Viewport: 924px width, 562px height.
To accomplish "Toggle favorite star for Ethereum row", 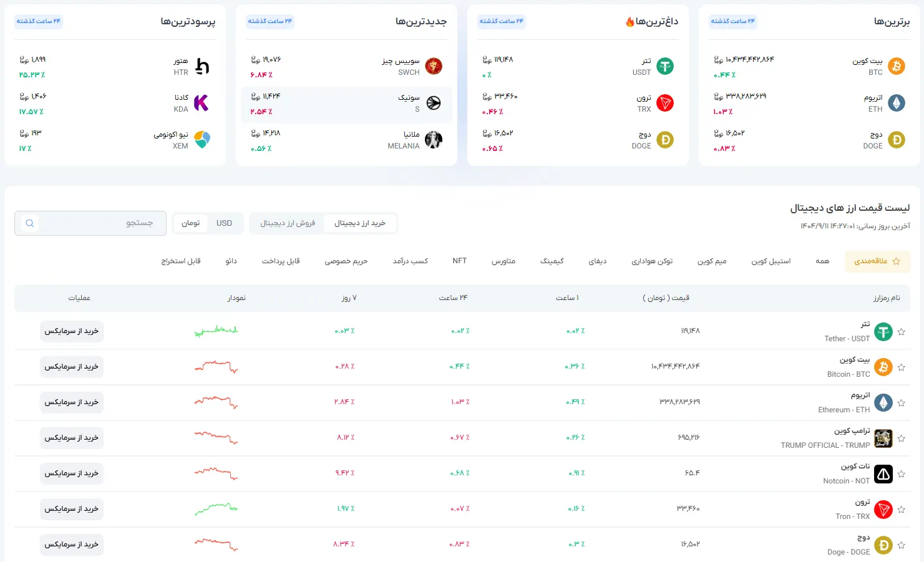I will (901, 403).
